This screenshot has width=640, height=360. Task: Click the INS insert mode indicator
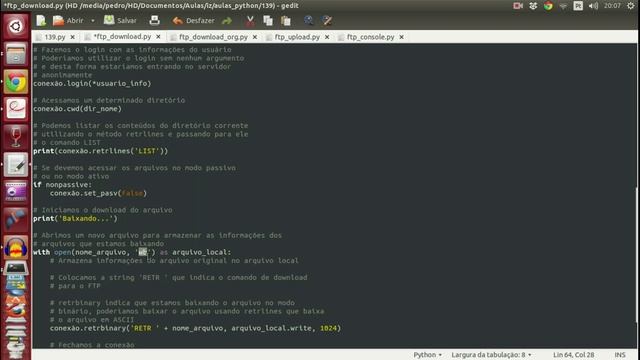click(x=620, y=355)
